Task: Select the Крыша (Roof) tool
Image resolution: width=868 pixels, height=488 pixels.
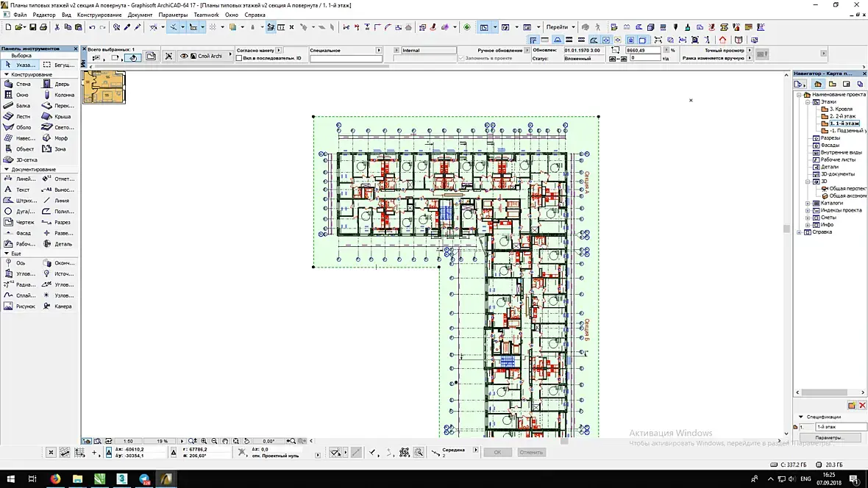Action: point(57,117)
